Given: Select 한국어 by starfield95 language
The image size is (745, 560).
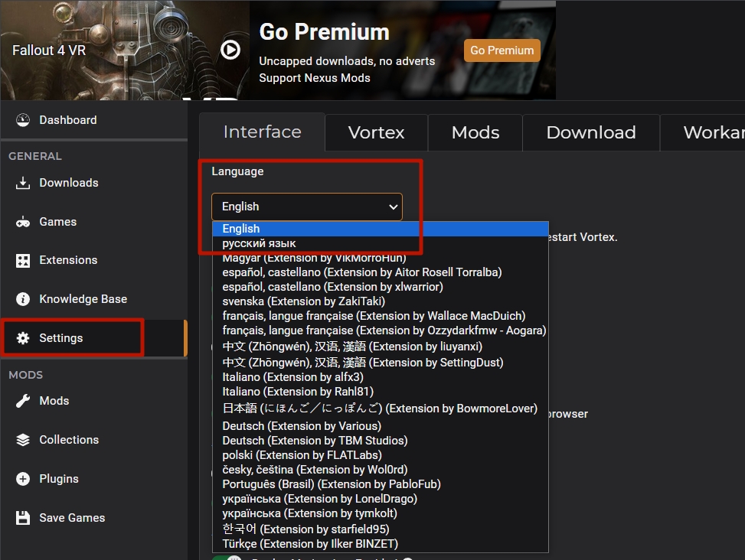Looking at the screenshot, I should pos(380,529).
